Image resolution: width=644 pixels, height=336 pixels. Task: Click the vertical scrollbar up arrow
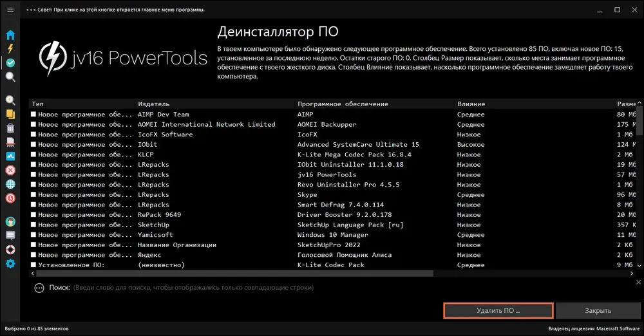click(x=639, y=103)
